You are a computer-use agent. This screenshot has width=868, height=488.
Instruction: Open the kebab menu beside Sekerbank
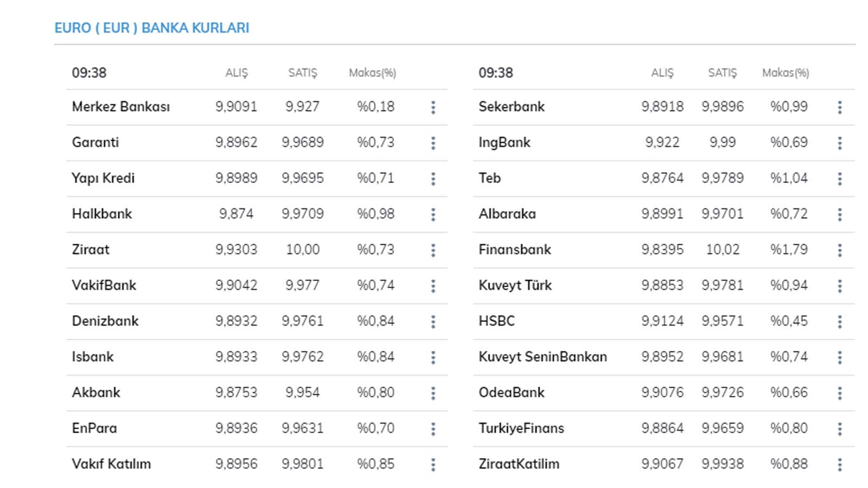(x=840, y=107)
